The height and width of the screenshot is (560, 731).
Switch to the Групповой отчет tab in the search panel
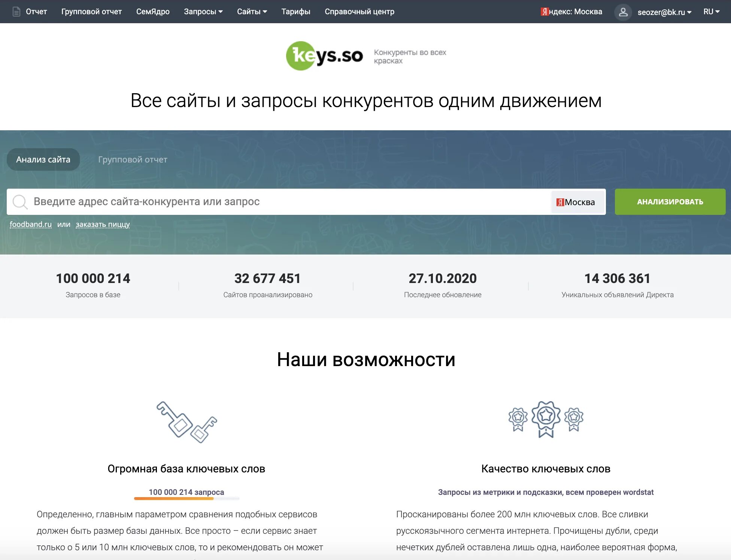(133, 159)
